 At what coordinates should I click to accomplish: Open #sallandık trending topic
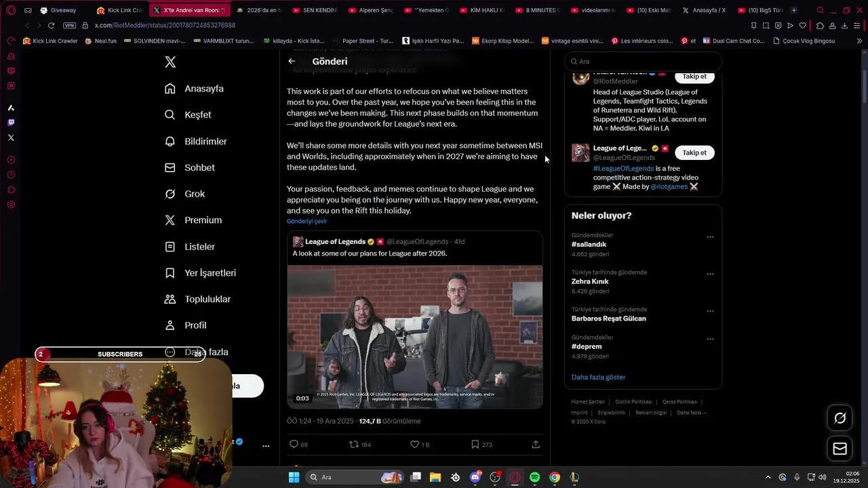[x=589, y=244]
